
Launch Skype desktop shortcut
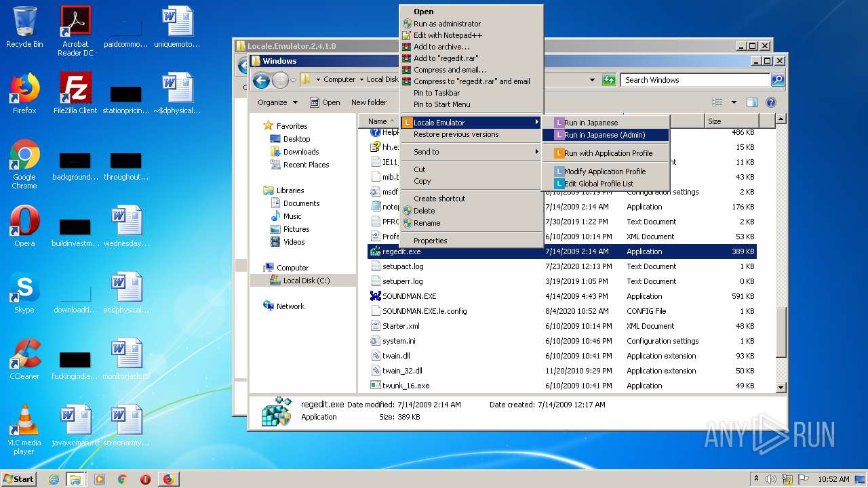[x=24, y=292]
